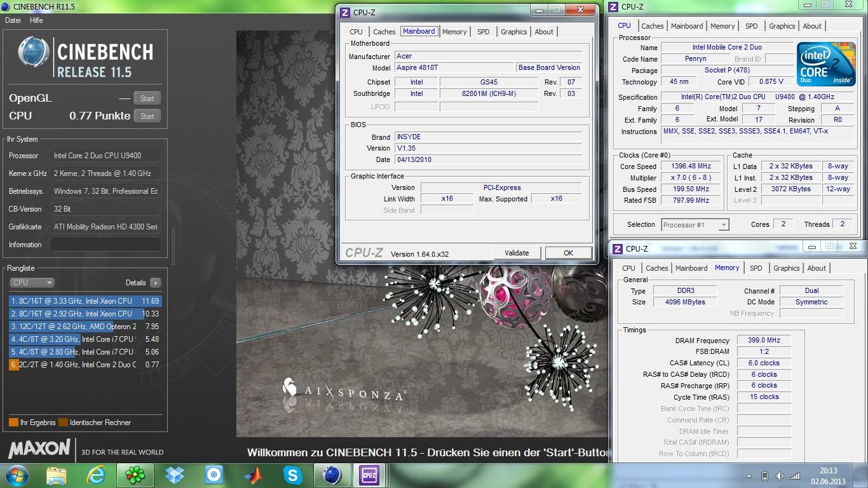Click the Validate button
Viewport: 868px width, 488px height.
pyautogui.click(x=517, y=253)
